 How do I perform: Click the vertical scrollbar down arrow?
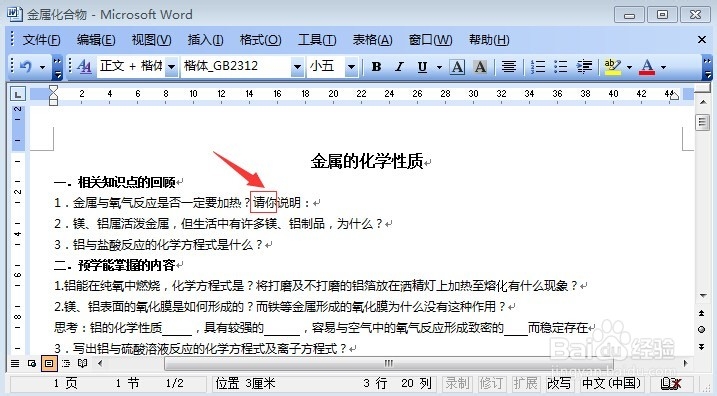pyautogui.click(x=703, y=296)
